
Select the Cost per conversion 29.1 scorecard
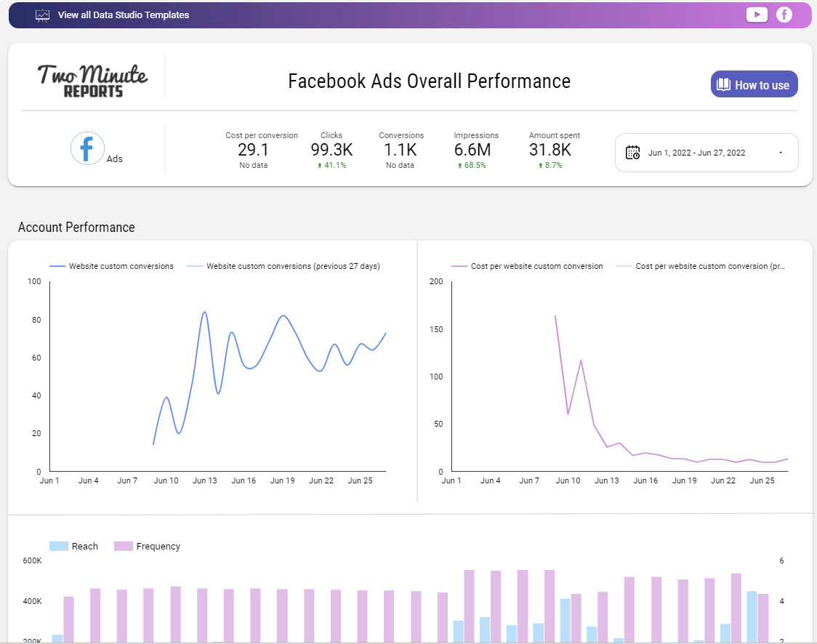(262, 150)
